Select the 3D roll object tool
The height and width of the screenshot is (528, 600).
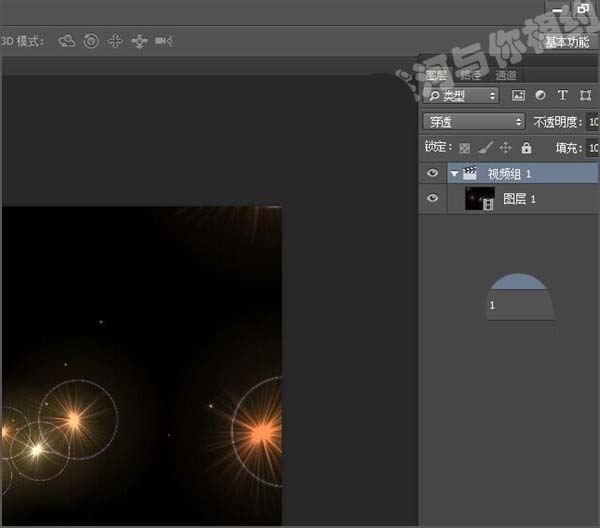point(91,41)
